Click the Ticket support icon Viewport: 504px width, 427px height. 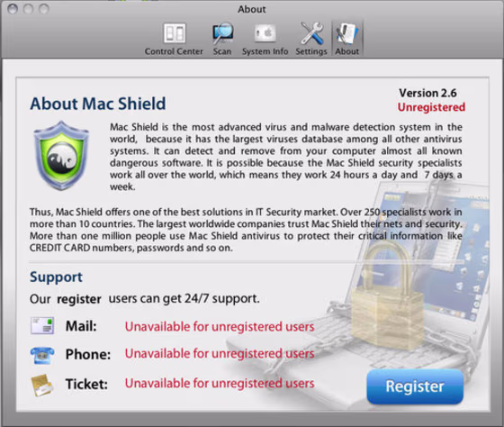pos(41,385)
